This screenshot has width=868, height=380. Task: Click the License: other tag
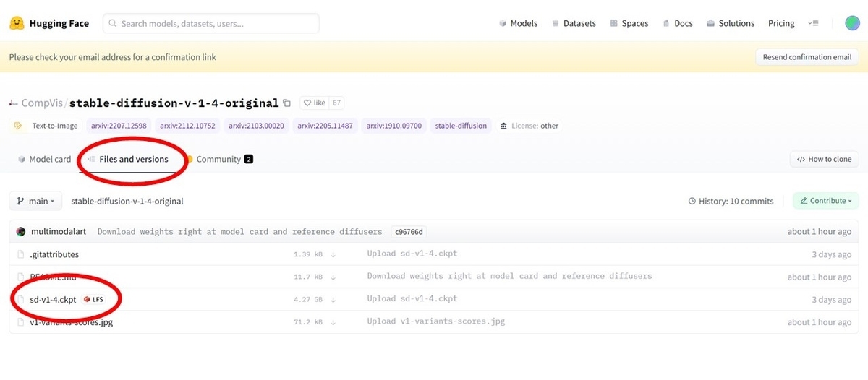click(529, 126)
